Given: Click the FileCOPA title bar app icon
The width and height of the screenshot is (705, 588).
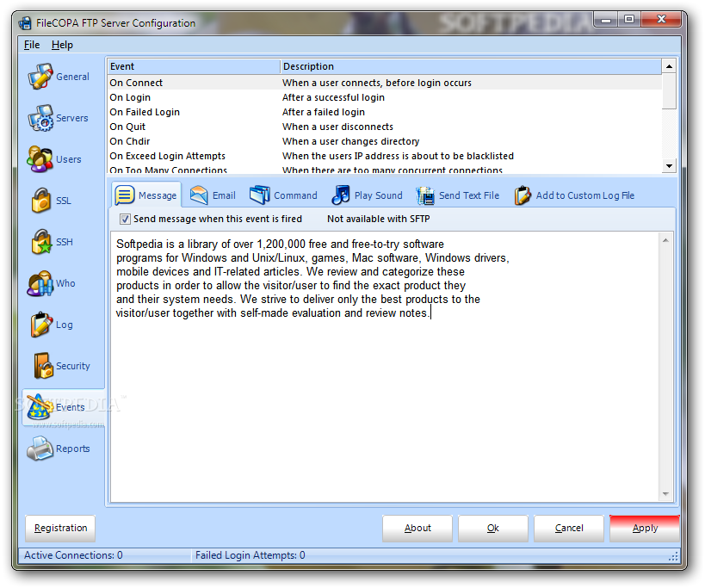Looking at the screenshot, I should click(25, 23).
